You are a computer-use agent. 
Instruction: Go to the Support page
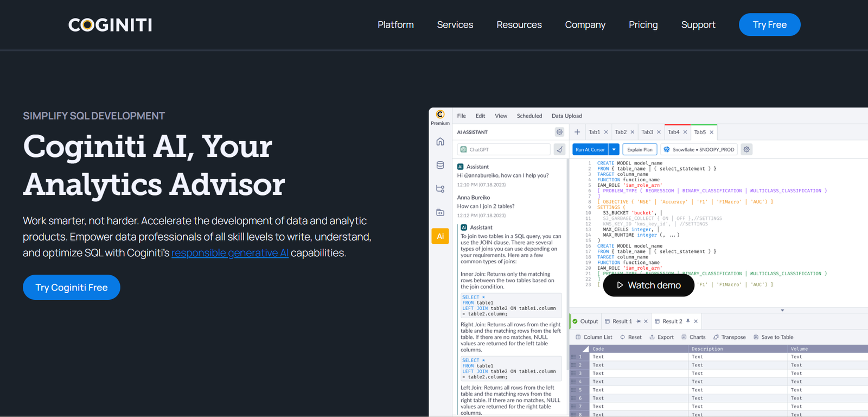[698, 25]
